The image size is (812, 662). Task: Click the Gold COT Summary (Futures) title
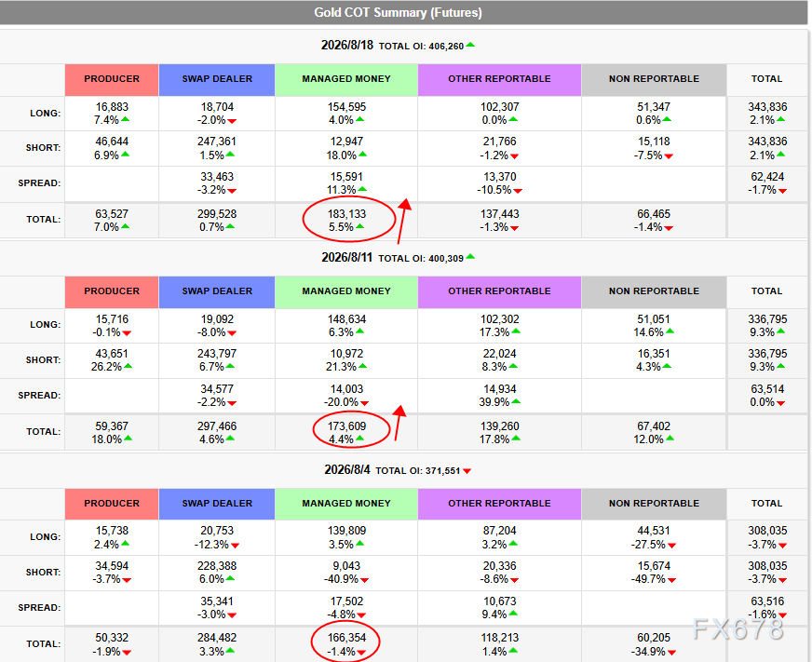click(398, 12)
